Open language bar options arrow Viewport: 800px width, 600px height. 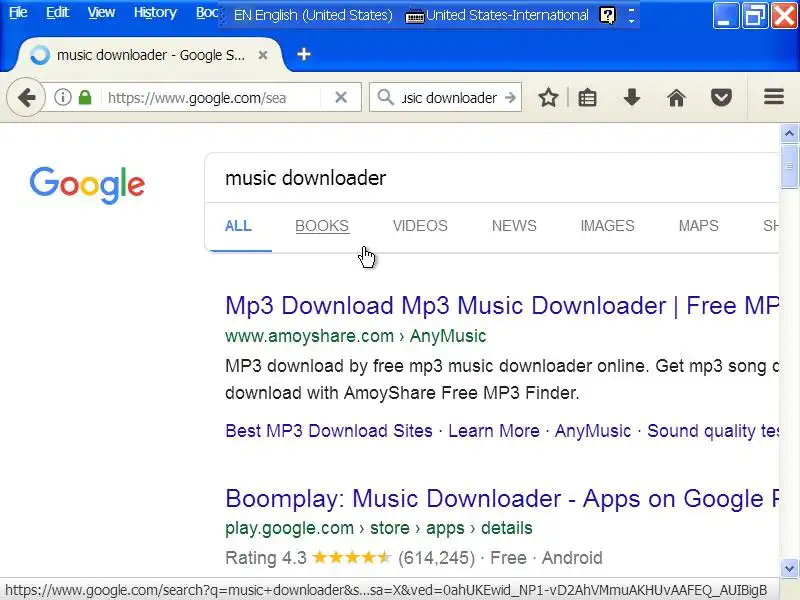pos(631,15)
